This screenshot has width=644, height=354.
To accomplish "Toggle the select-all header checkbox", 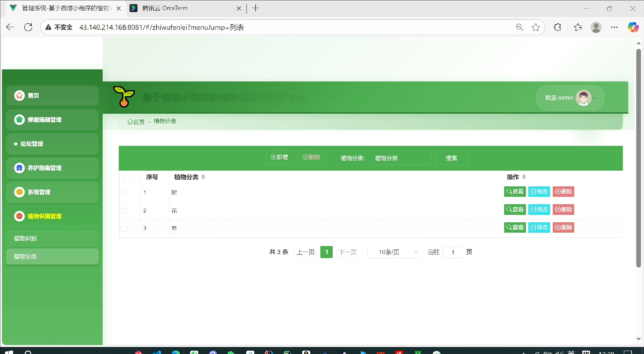I will click(127, 177).
